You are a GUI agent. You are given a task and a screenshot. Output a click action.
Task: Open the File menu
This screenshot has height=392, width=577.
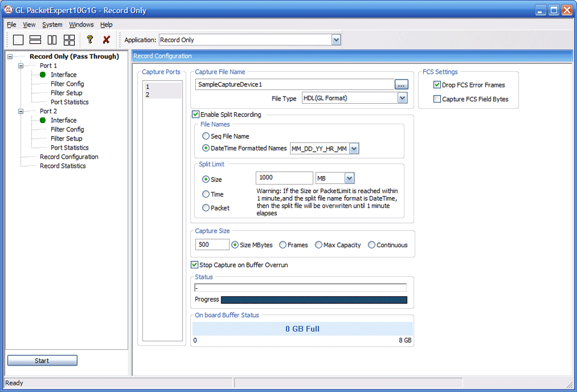(x=11, y=25)
